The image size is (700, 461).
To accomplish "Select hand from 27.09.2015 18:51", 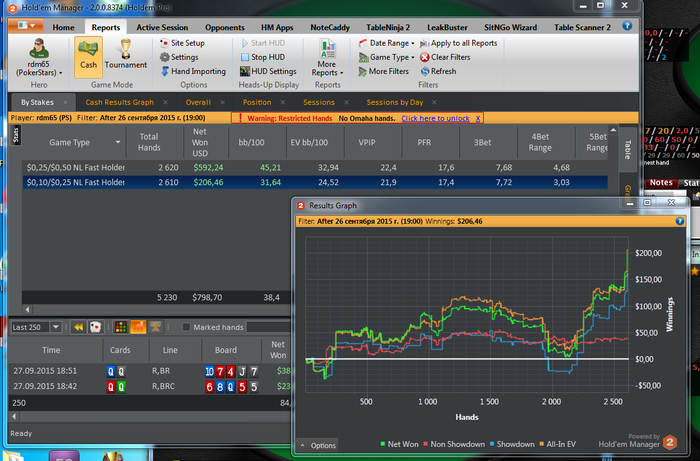I will pos(150,371).
